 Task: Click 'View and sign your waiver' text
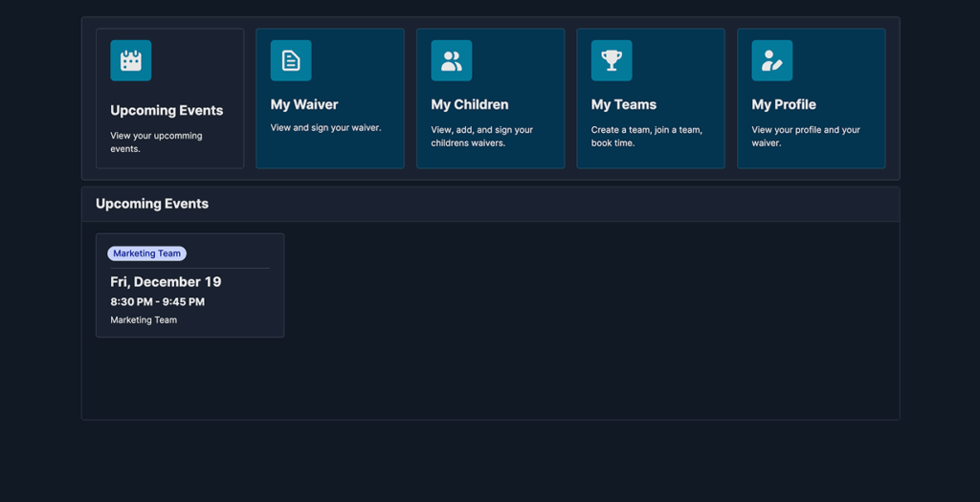[x=325, y=128]
